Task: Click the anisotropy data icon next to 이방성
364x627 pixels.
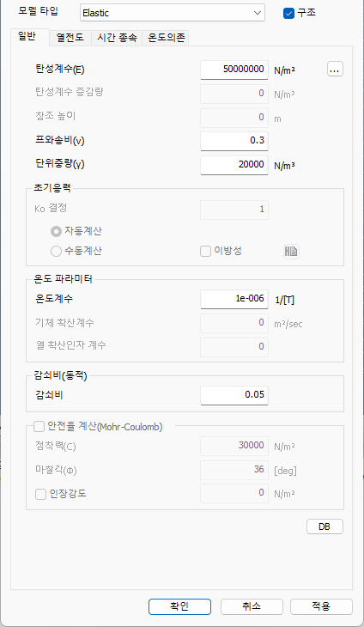Action: click(291, 252)
